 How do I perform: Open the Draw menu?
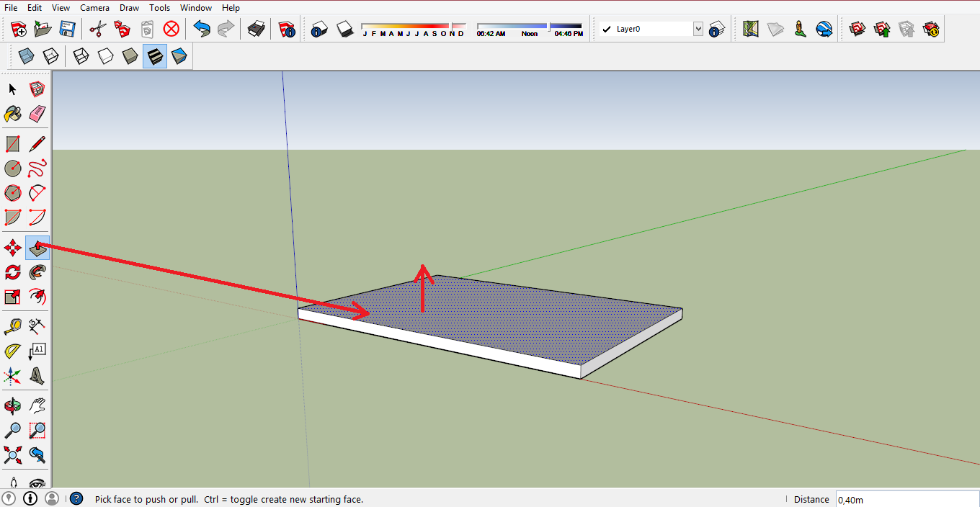pyautogui.click(x=130, y=7)
